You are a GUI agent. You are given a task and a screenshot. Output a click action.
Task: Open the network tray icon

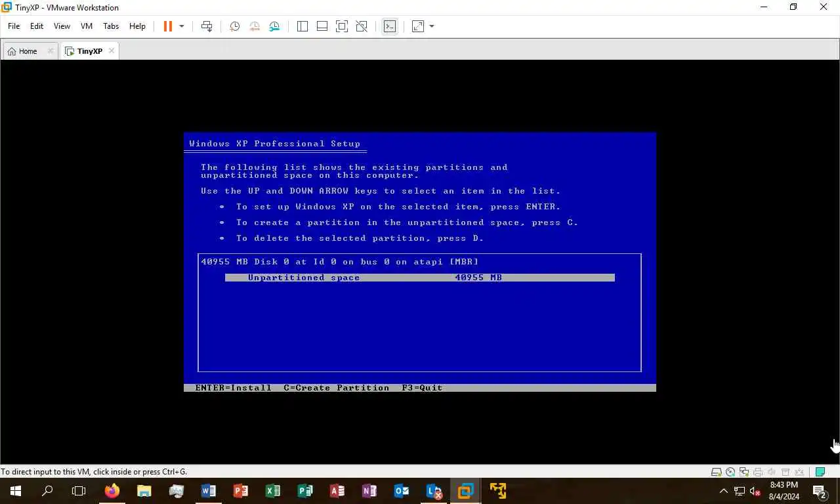coord(739,491)
